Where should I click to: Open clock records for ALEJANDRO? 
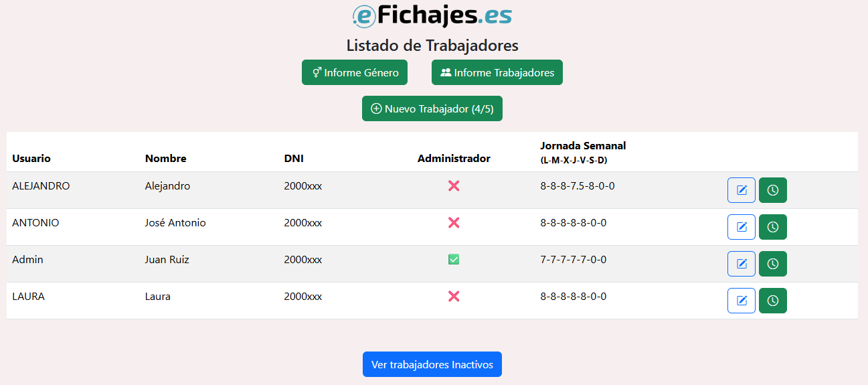tap(772, 190)
